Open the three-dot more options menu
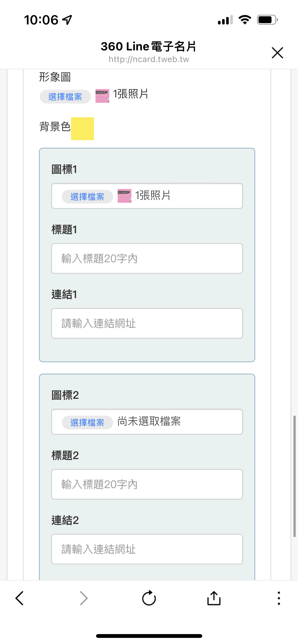This screenshot has width=298, height=644. pos(279,598)
